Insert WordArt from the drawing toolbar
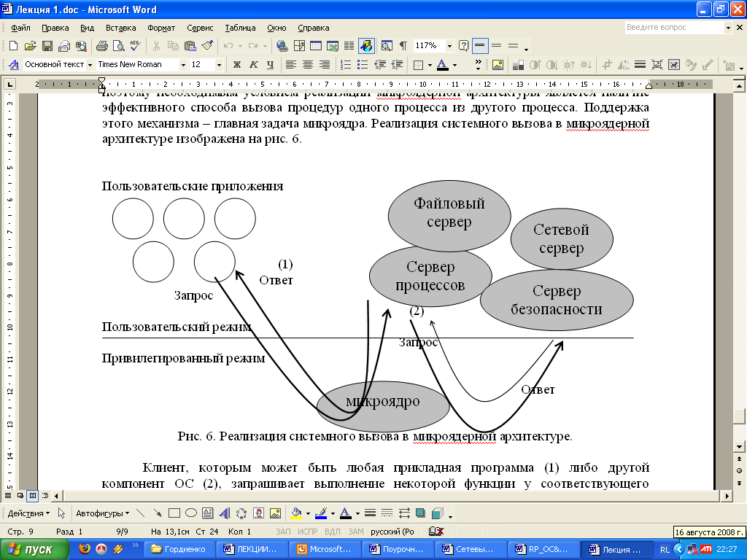 [x=225, y=513]
